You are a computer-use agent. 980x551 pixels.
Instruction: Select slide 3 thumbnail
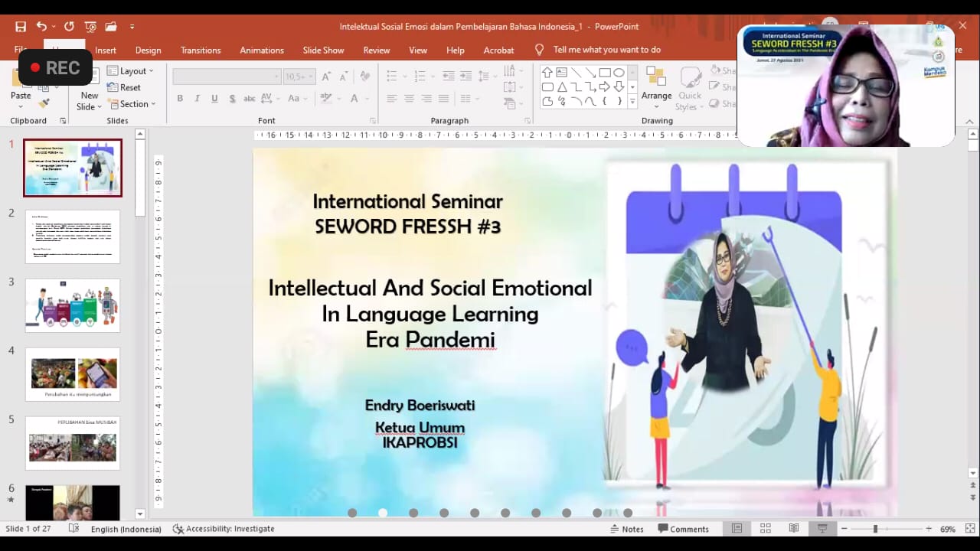click(x=73, y=305)
